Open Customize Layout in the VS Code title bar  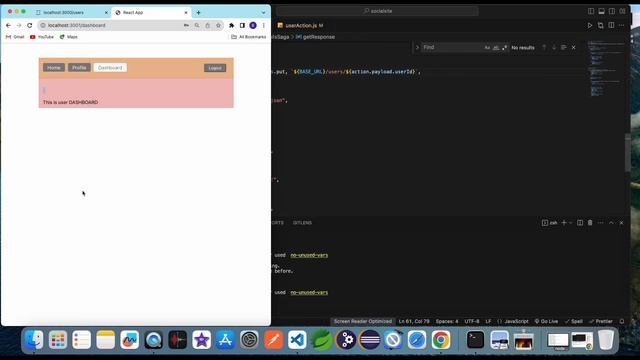tap(622, 11)
